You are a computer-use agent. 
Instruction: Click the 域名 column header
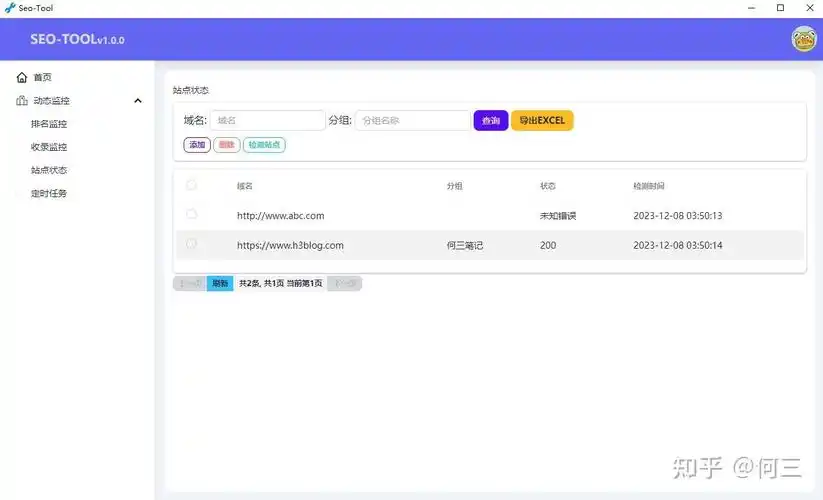pyautogui.click(x=245, y=186)
